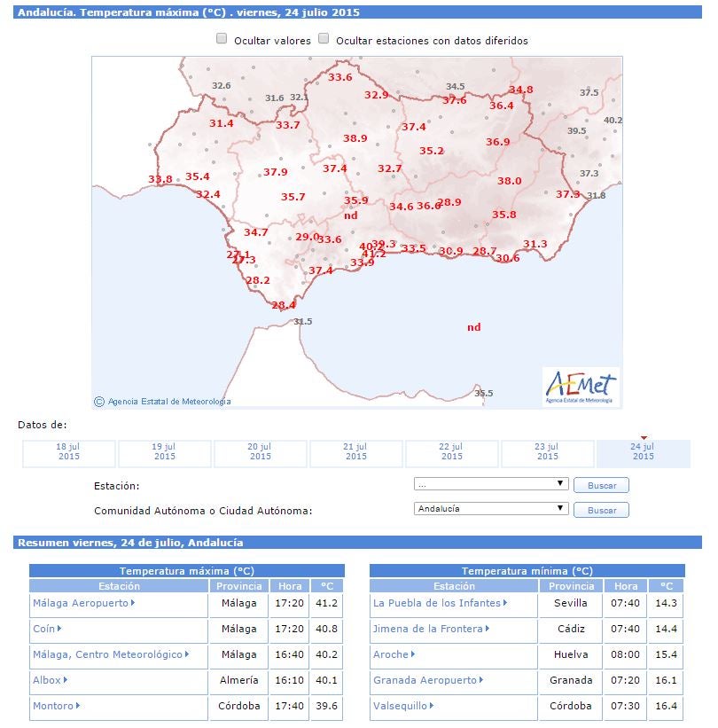The width and height of the screenshot is (718, 728).
Task: Click arrow icon next to Málaga Aeropuerto
Action: (x=133, y=603)
